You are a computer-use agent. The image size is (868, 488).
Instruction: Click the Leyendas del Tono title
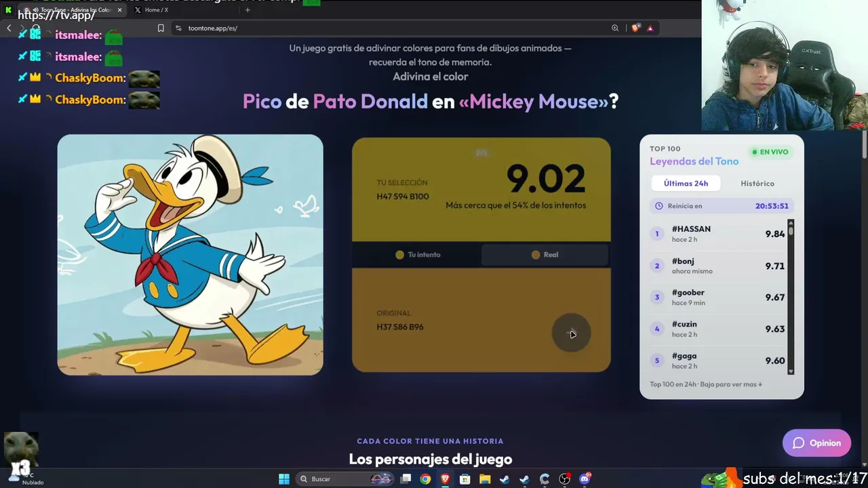(x=694, y=161)
